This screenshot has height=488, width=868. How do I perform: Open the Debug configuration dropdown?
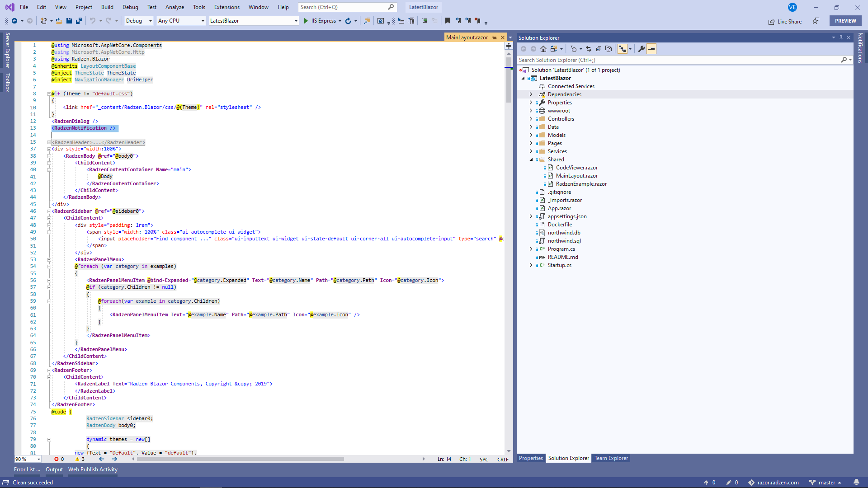(x=138, y=21)
